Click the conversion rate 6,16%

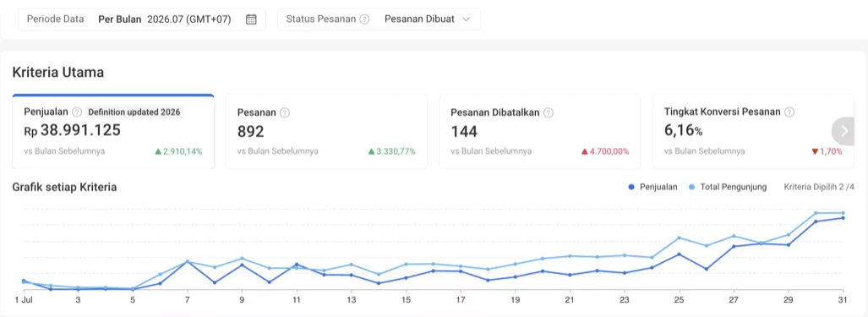coord(683,130)
